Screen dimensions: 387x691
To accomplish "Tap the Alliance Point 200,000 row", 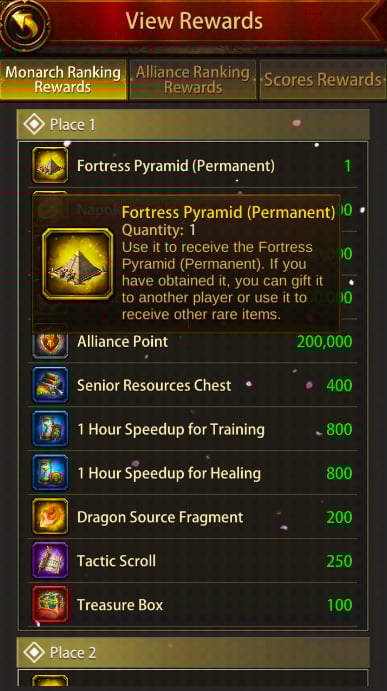I will tap(193, 342).
